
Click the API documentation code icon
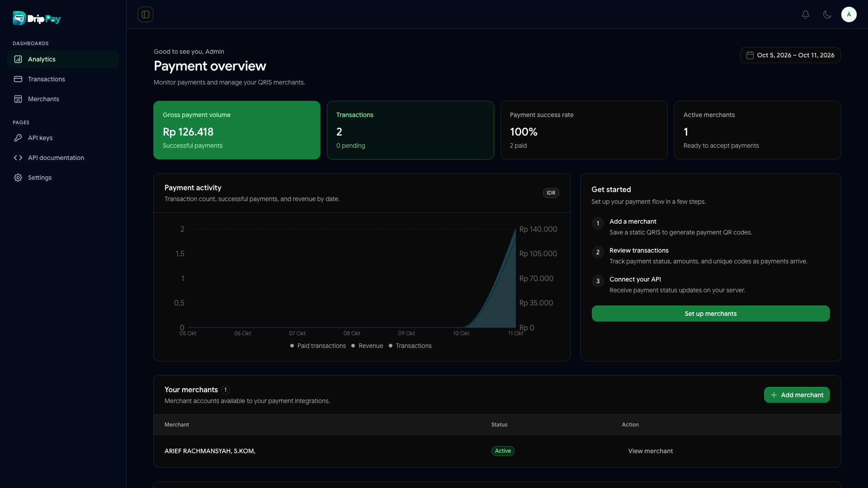coord(18,158)
